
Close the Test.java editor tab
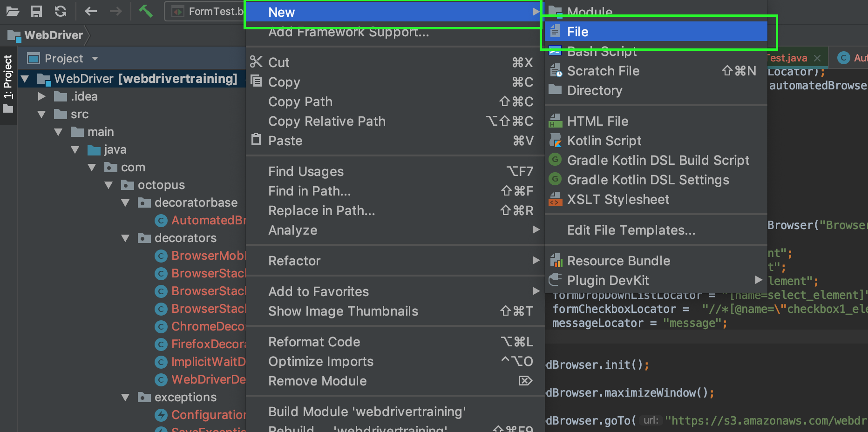coord(817,58)
